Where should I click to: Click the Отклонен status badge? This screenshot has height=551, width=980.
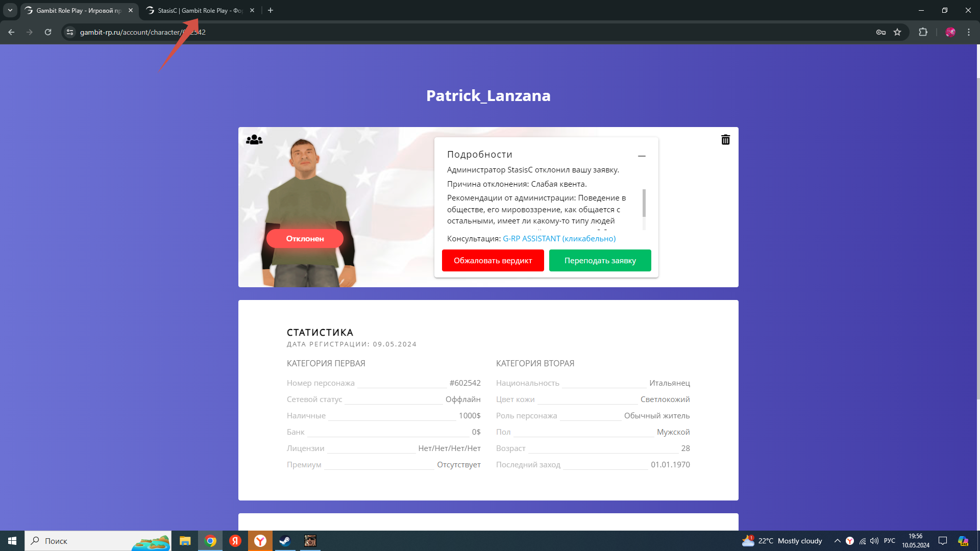(305, 238)
